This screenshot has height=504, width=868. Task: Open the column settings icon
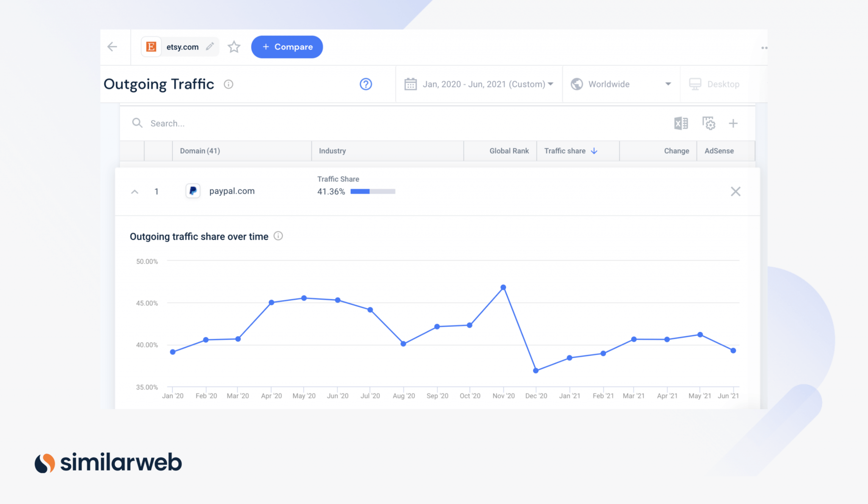709,123
